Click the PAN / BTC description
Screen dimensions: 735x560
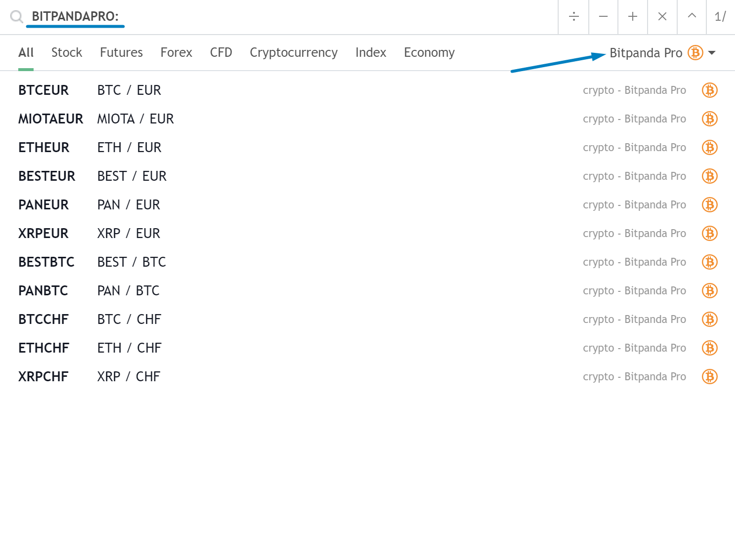tap(128, 291)
